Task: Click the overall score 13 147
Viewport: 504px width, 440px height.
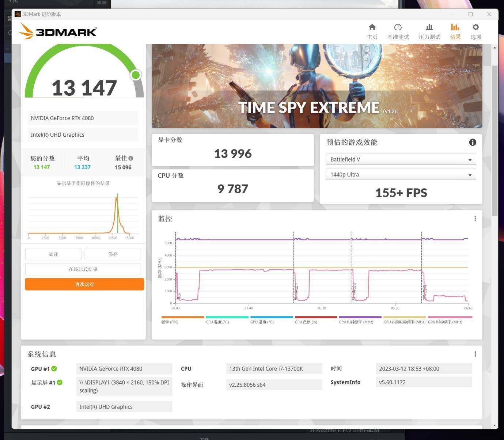Action: 84,88
